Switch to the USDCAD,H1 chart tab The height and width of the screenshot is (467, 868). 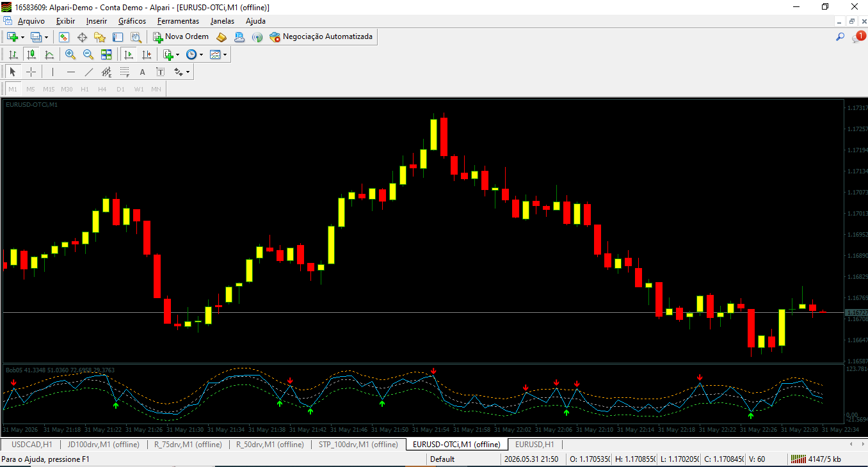(31, 445)
